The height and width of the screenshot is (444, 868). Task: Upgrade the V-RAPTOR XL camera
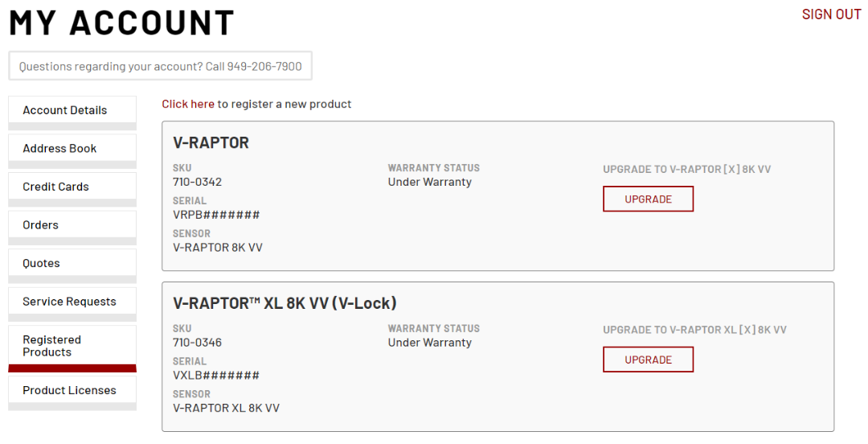tap(648, 360)
